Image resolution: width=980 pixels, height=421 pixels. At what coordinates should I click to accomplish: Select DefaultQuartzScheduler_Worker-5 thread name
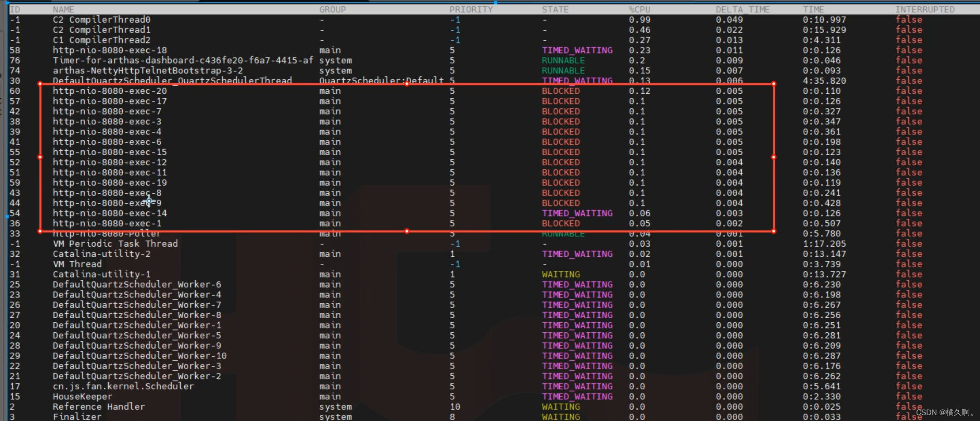pyautogui.click(x=137, y=335)
